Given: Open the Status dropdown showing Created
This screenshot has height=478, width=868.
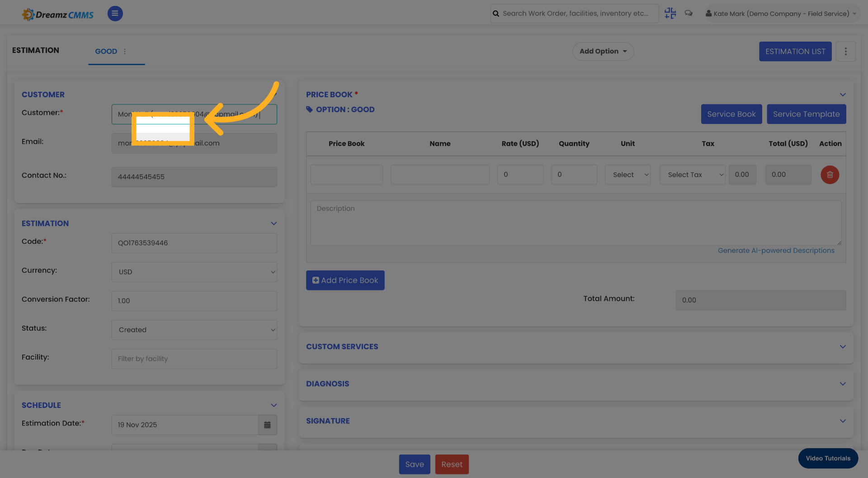Looking at the screenshot, I should [x=194, y=330].
